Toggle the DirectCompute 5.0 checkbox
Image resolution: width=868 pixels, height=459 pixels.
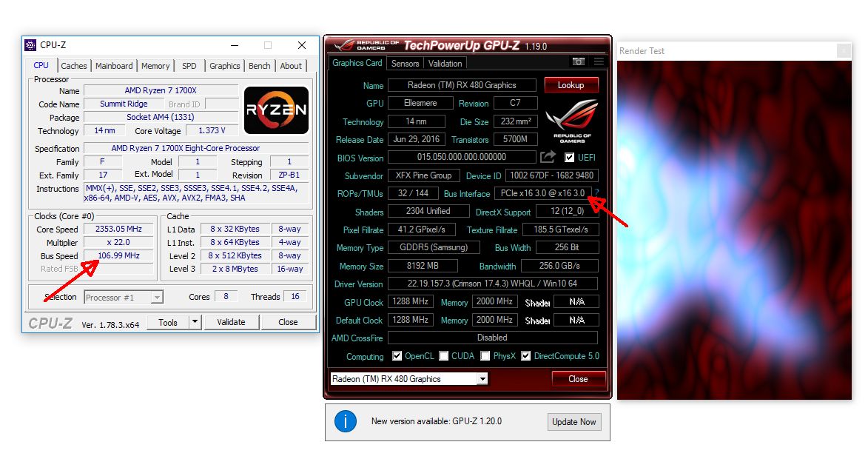pyautogui.click(x=526, y=356)
